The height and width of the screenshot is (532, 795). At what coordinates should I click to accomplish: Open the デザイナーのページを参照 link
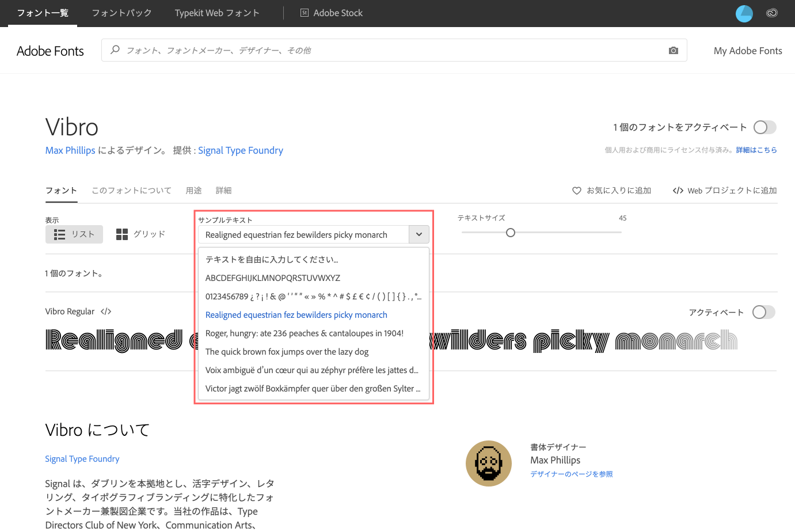click(571, 474)
